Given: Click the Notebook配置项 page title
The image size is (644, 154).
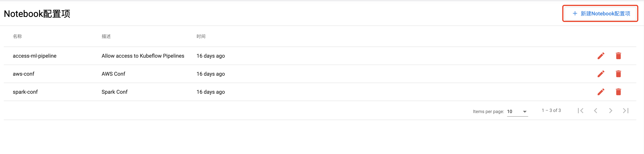Looking at the screenshot, I should click(37, 14).
